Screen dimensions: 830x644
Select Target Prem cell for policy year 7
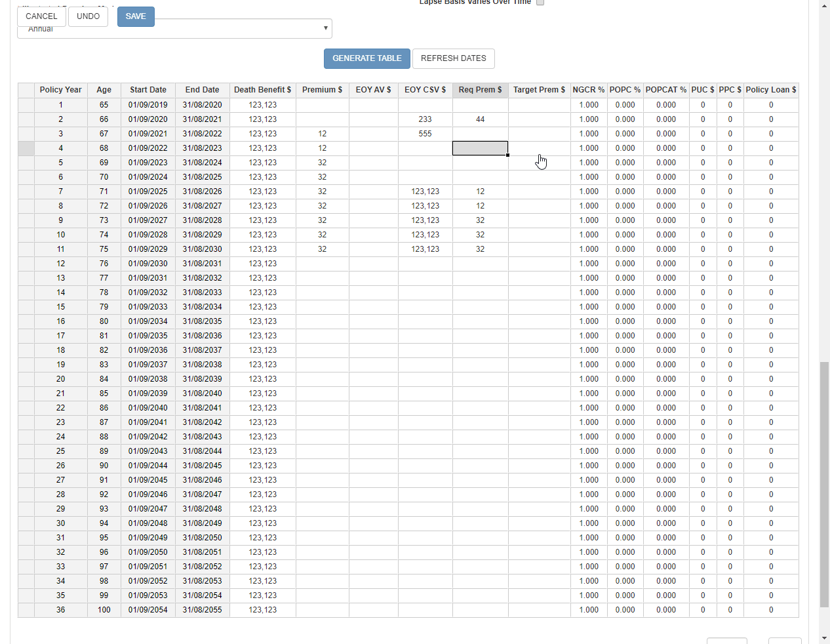tap(539, 191)
